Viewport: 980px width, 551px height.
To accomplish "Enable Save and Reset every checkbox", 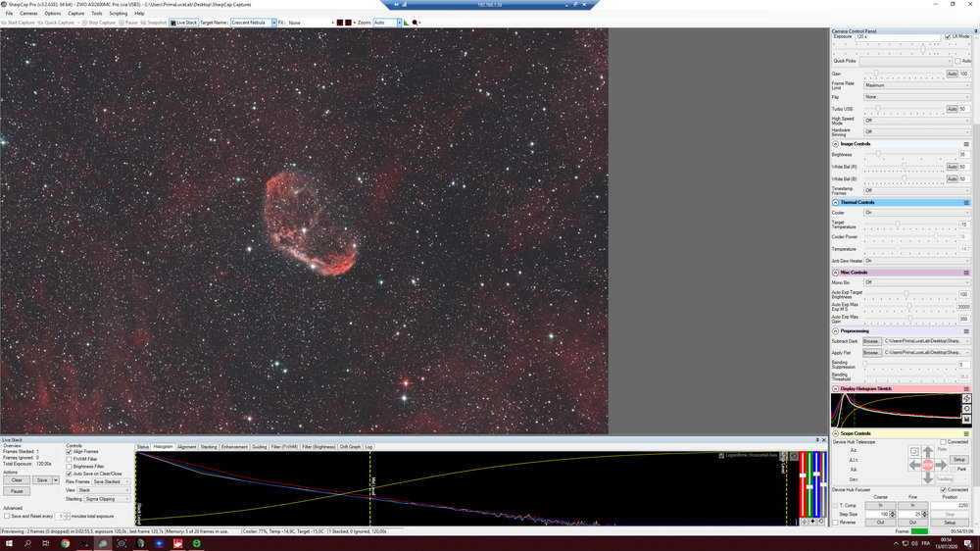I will tap(7, 517).
